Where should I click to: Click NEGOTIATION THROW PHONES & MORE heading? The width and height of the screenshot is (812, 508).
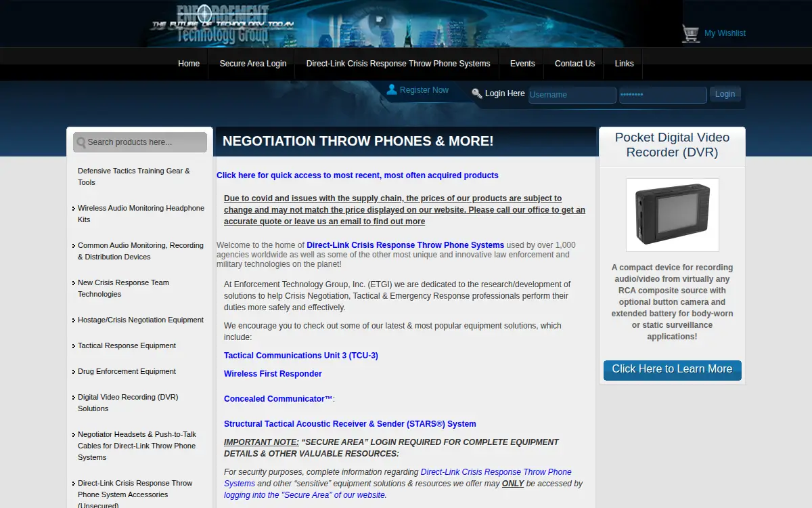click(x=358, y=141)
